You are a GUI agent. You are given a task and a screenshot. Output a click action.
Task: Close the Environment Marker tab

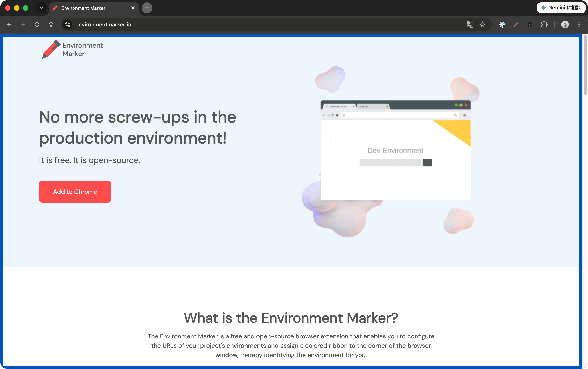(133, 8)
